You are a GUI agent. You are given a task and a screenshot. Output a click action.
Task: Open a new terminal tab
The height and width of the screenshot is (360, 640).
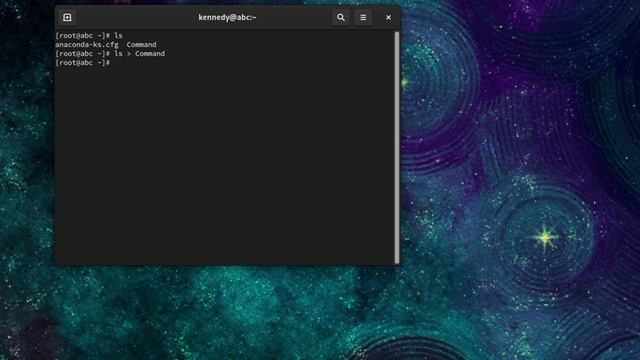pyautogui.click(x=67, y=18)
